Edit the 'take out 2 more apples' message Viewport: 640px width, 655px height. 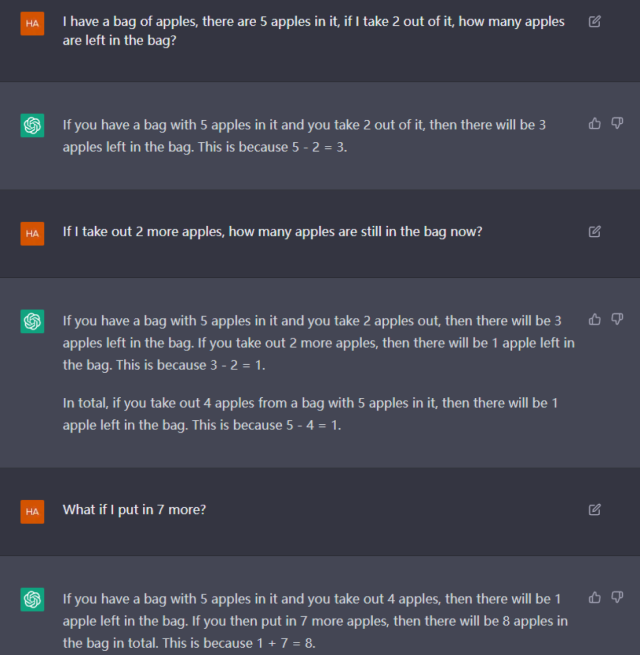pyautogui.click(x=595, y=232)
